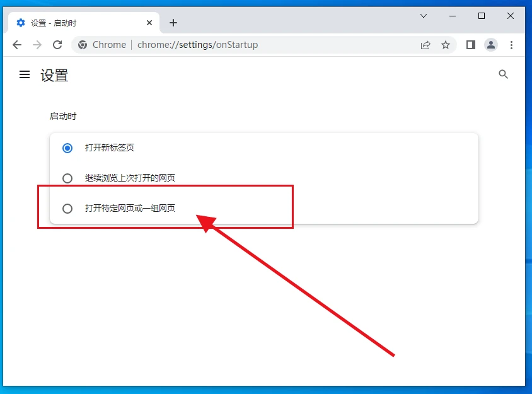
Task: Bookmark this page with the star icon
Action: (446, 45)
